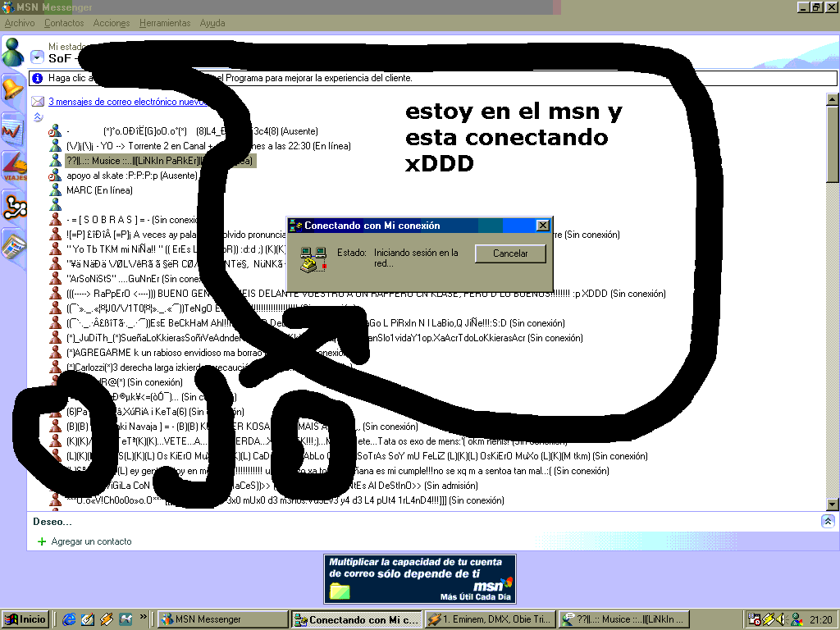The image size is (840, 630).
Task: Click contact list scrollbar down arrow
Action: (832, 504)
